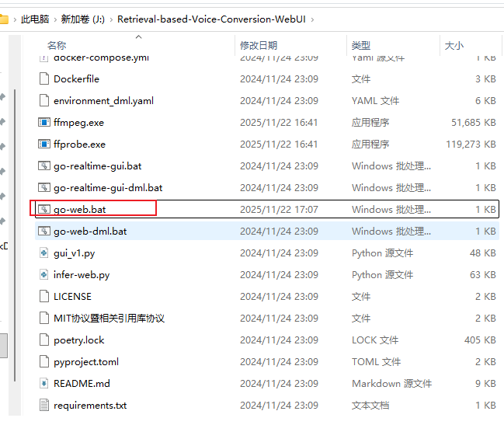The image size is (504, 425).
Task: Select the go-realtime-gui-dml.bat file name
Action: (x=108, y=188)
